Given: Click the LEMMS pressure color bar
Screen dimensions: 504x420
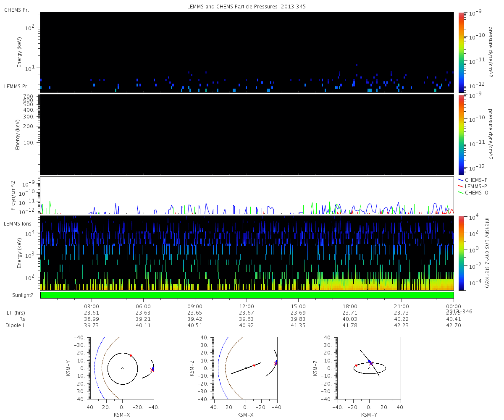Looking at the screenshot, I should pos(461,134).
